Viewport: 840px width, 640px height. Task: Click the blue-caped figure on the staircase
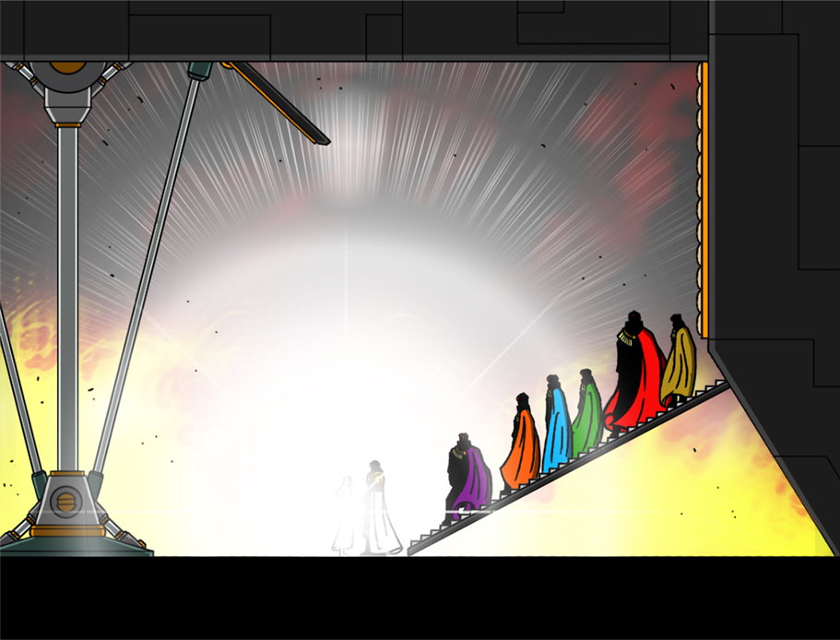556,424
